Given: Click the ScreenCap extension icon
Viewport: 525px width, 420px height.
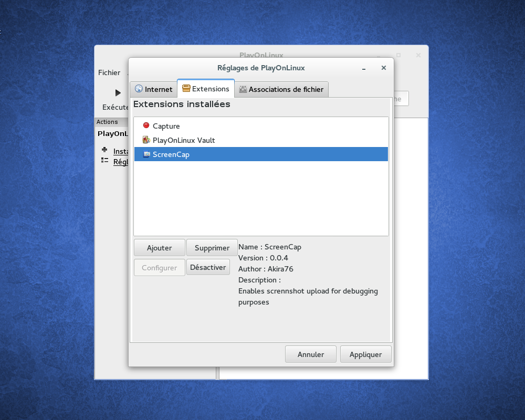Looking at the screenshot, I should pos(146,154).
